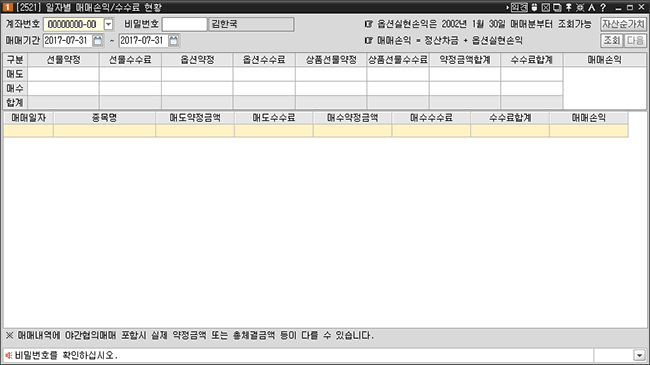Pin the window with the pushpin icon
The height and width of the screenshot is (365, 650).
point(569,7)
